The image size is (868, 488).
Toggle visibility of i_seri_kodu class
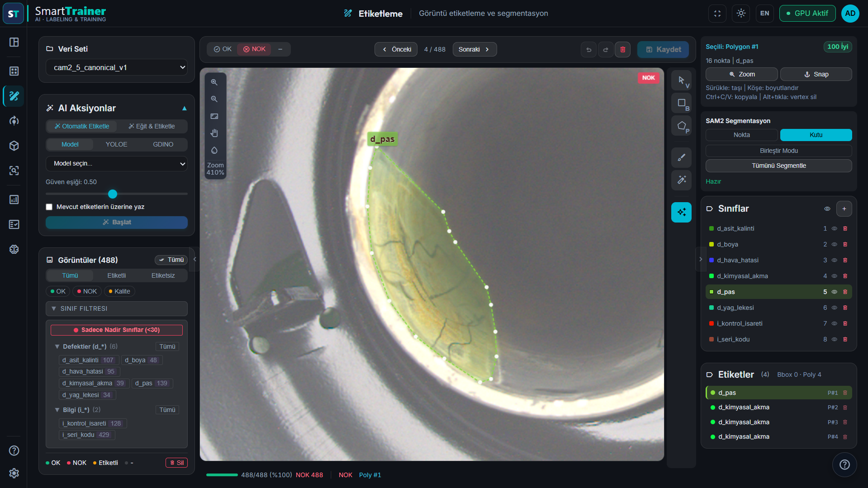835,340
